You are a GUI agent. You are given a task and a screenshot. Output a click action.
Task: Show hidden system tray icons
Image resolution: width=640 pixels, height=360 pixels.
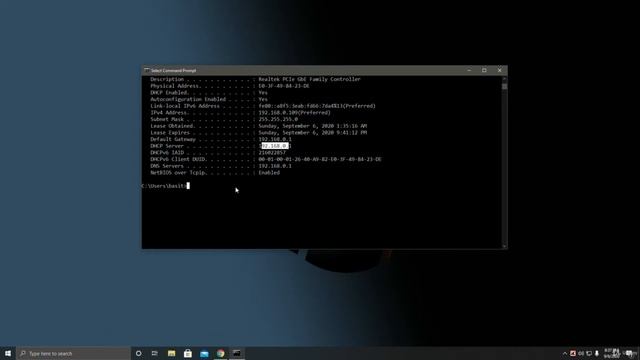tap(565, 353)
